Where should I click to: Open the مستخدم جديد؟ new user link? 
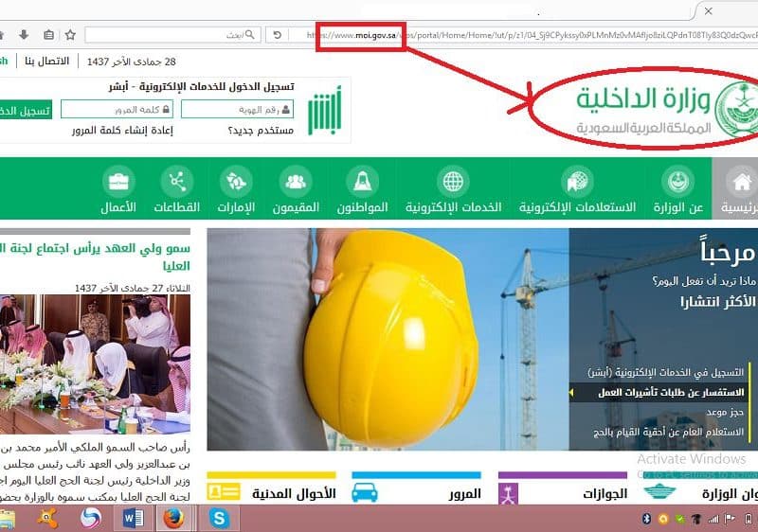pyautogui.click(x=262, y=131)
